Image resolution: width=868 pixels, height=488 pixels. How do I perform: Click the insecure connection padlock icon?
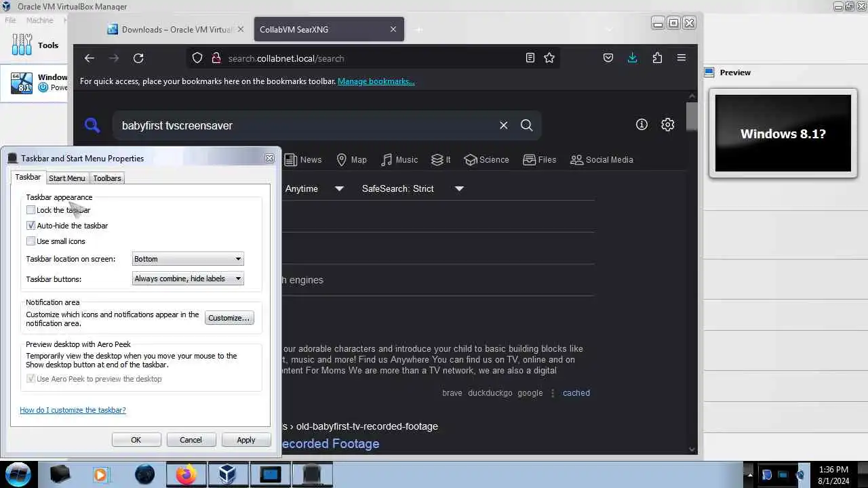[x=216, y=58]
